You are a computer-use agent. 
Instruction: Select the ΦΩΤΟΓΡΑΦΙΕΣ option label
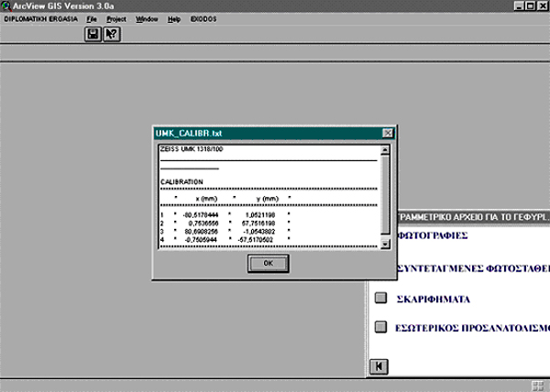433,235
